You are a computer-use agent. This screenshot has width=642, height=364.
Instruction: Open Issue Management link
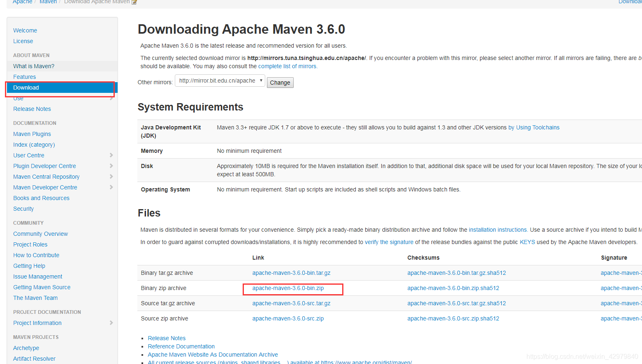pyautogui.click(x=38, y=276)
